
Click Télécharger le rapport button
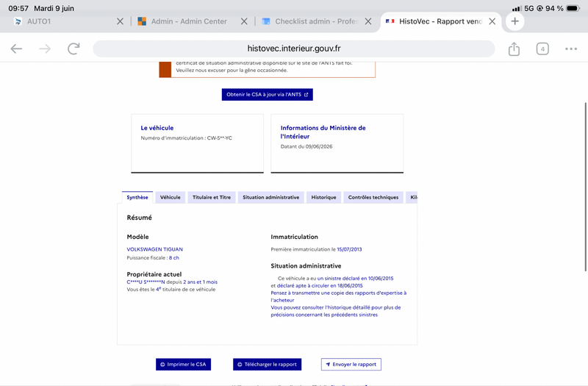[267, 364]
